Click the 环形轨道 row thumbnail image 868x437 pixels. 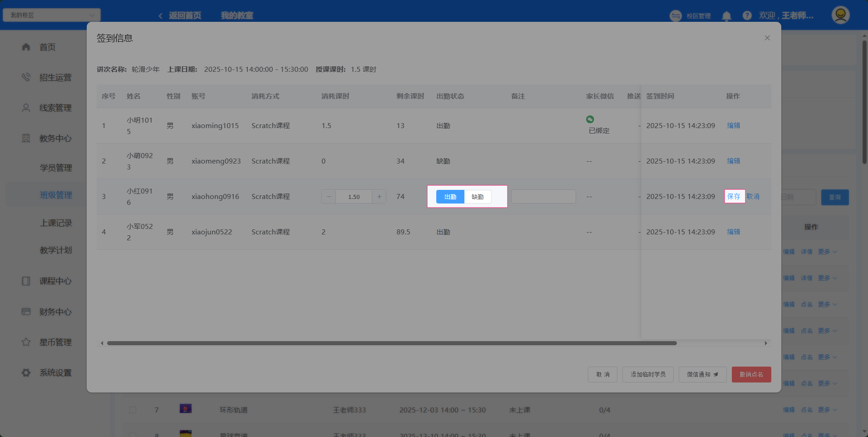[x=186, y=408]
